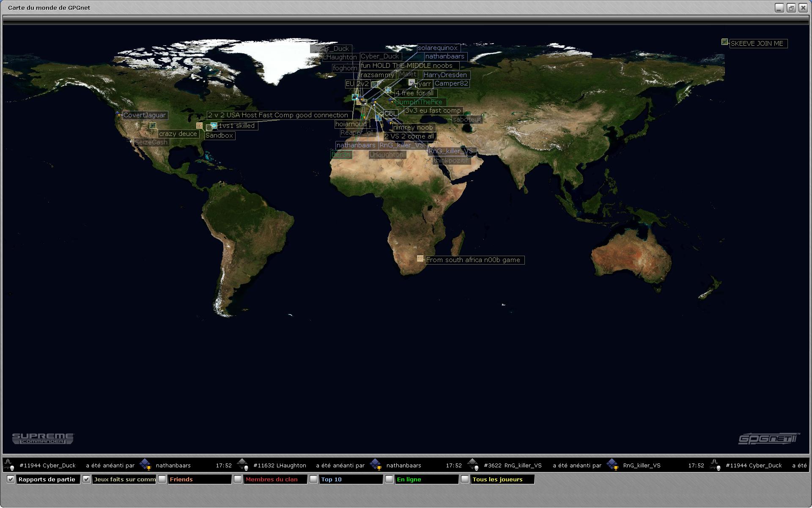Image resolution: width=812 pixels, height=508 pixels.
Task: Click the EU 2v2 game map icon
Action: [x=375, y=84]
